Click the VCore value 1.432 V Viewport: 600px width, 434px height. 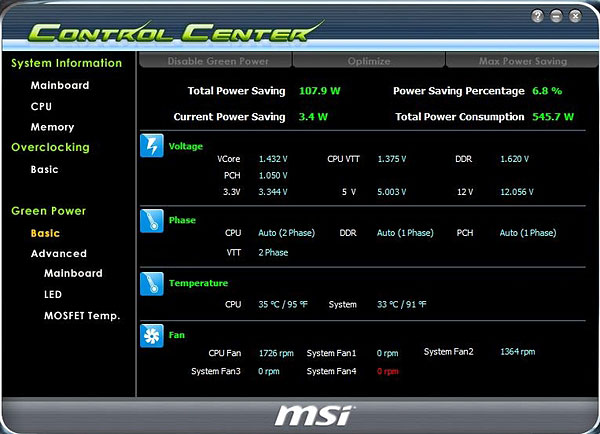click(x=273, y=159)
